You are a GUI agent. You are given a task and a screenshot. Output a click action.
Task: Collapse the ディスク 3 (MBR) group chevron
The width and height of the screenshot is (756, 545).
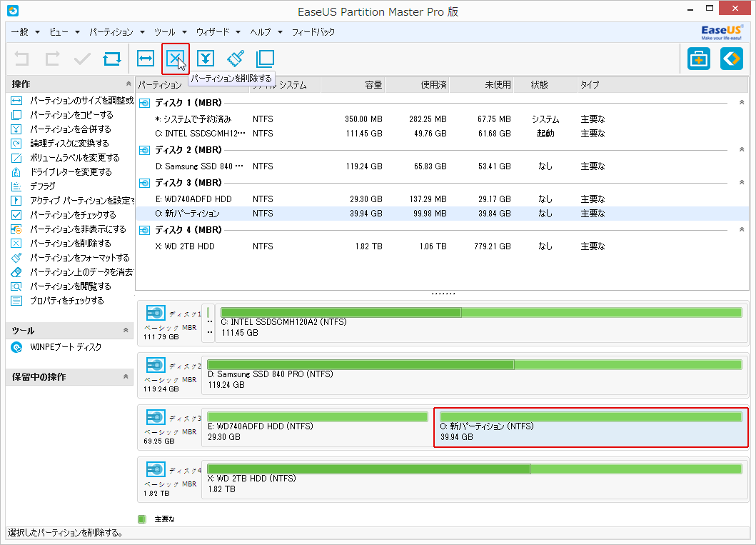[x=742, y=182]
